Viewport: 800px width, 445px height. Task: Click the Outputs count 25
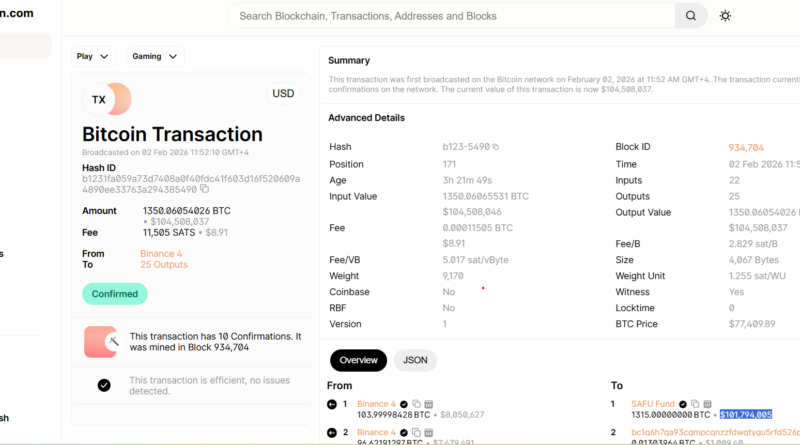734,196
